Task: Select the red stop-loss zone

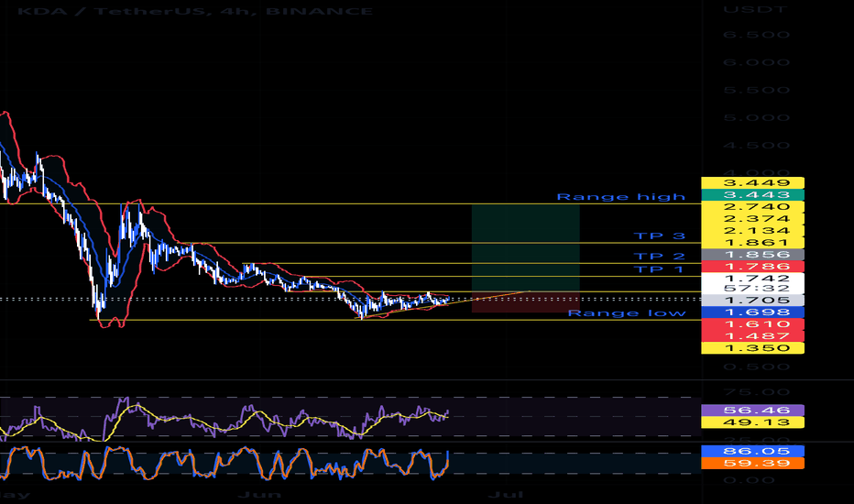Action: click(x=526, y=302)
